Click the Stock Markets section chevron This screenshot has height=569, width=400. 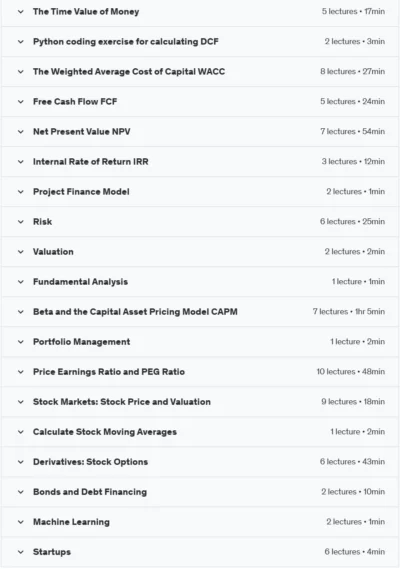pyautogui.click(x=21, y=402)
